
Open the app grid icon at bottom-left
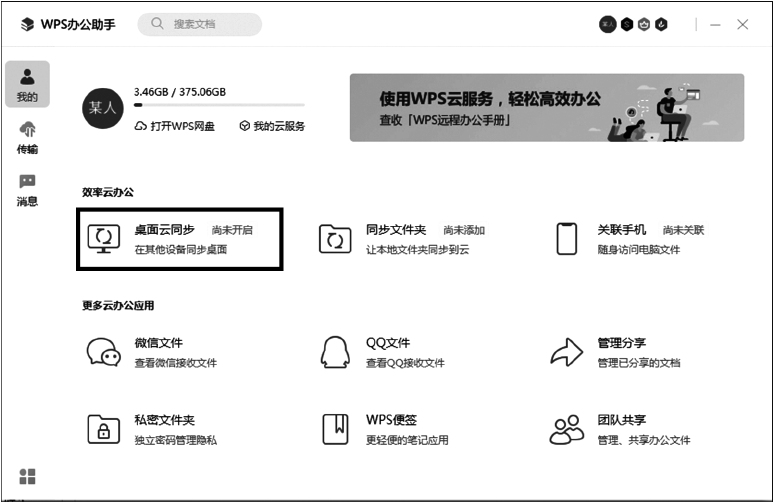point(28,476)
